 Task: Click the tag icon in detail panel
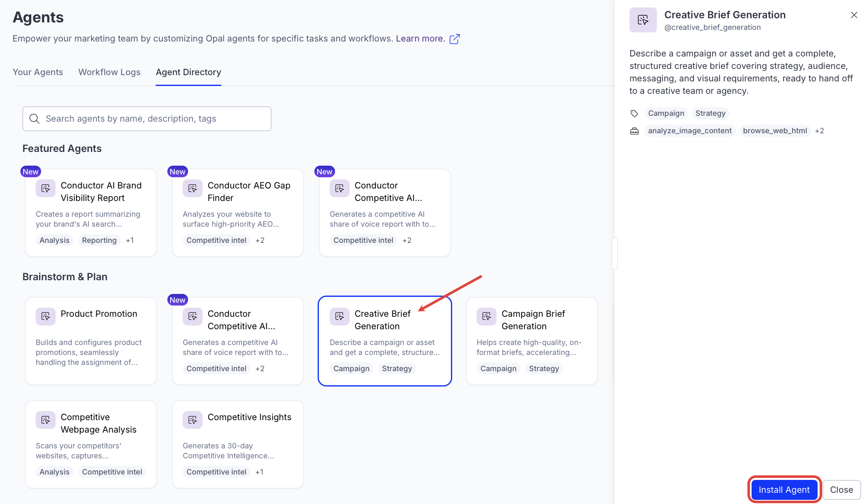coord(634,113)
